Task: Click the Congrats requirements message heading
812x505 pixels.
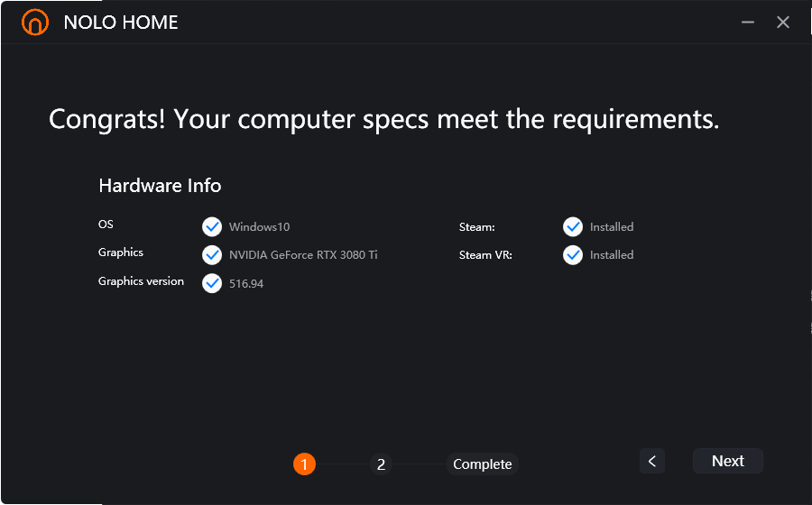Action: click(x=383, y=119)
